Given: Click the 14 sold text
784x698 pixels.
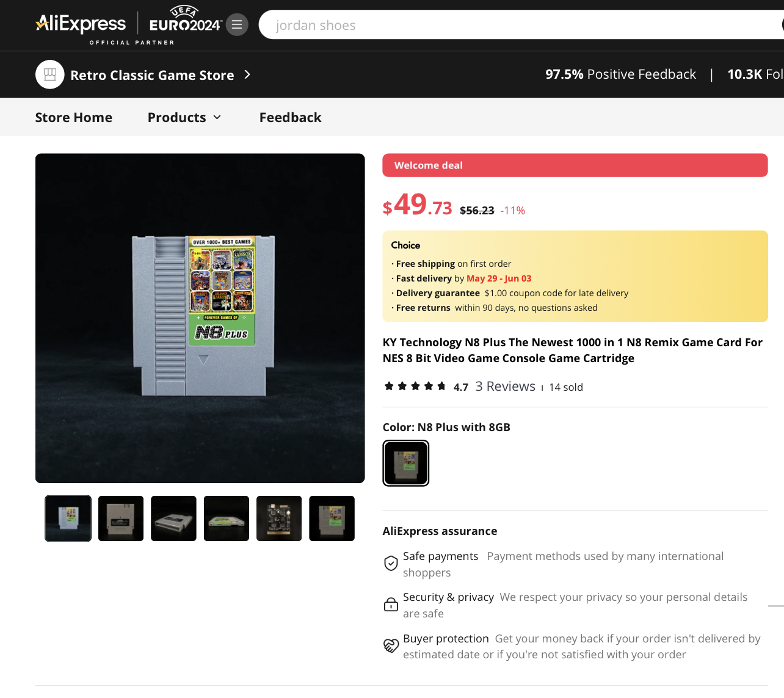Looking at the screenshot, I should tap(566, 387).
